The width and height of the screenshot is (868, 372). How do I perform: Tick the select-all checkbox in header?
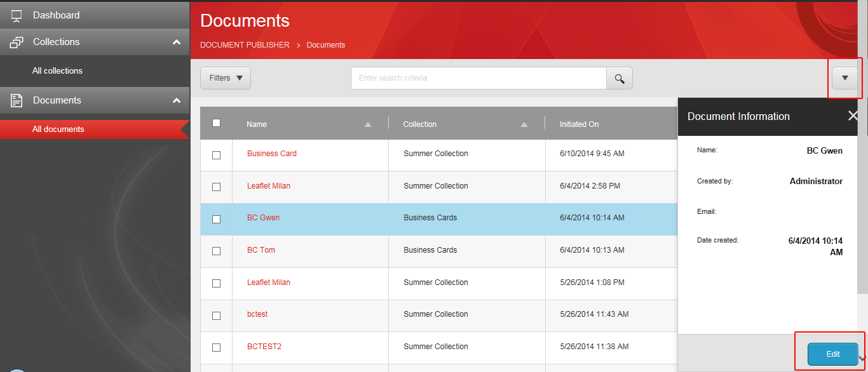click(216, 123)
